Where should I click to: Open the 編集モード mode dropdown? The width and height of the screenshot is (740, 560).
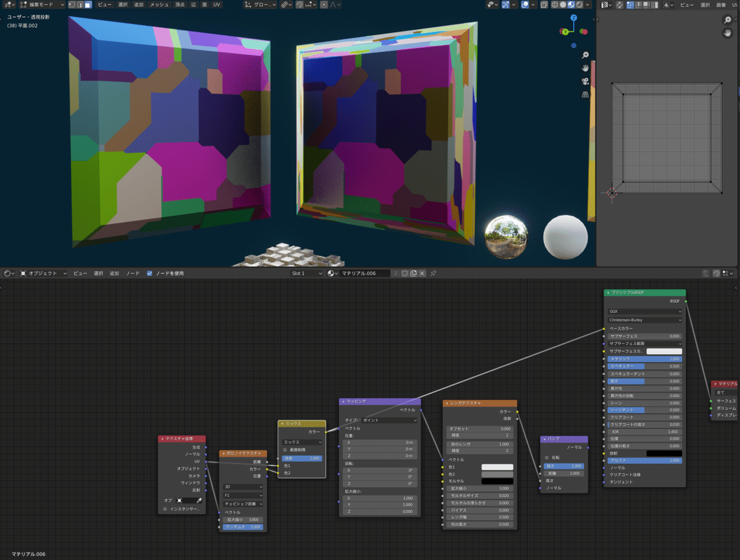42,4
